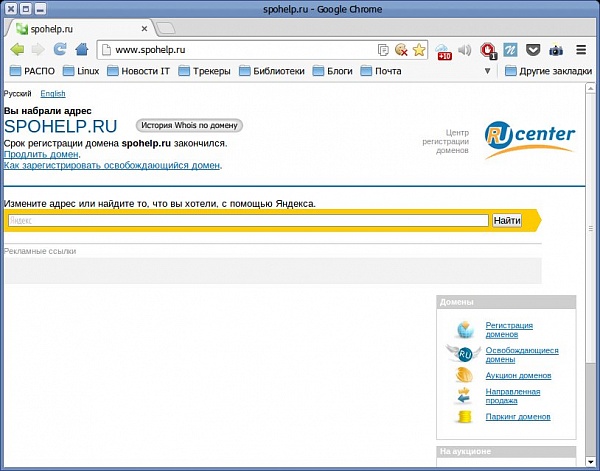This screenshot has height=471, width=600.
Task: Open the Блоги bookmarks folder
Action: click(333, 71)
